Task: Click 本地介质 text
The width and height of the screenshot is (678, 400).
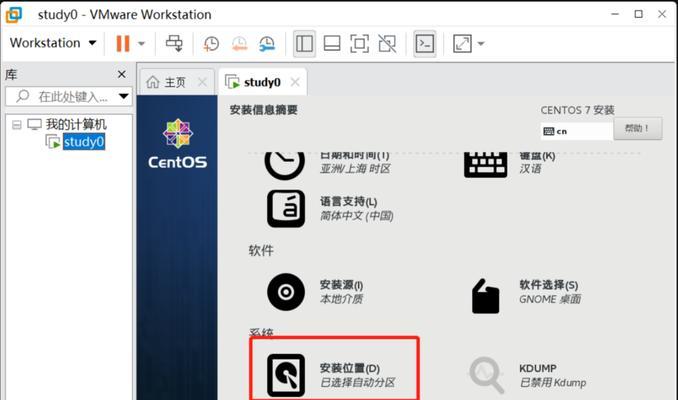Action: click(341, 299)
